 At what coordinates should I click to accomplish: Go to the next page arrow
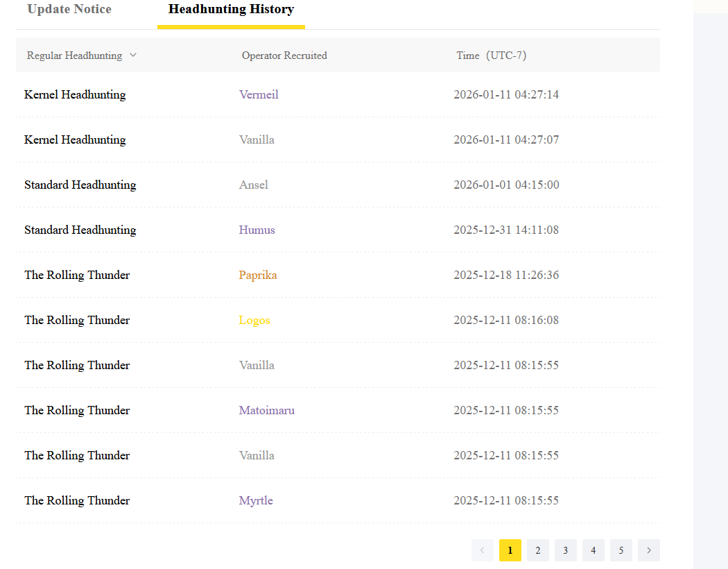[x=648, y=550]
